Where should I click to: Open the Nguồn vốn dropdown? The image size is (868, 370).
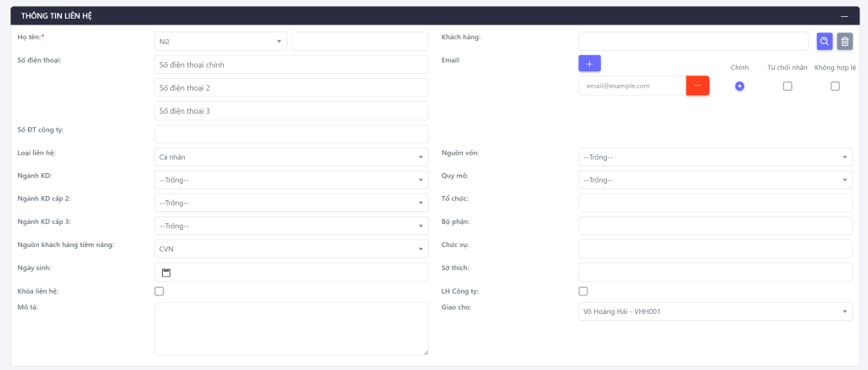point(715,157)
